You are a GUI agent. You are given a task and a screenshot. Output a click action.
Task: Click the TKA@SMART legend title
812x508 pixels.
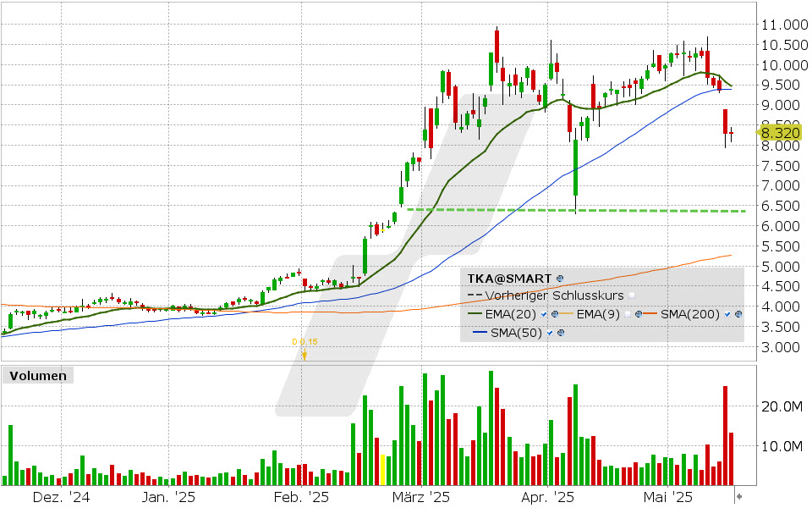[509, 279]
